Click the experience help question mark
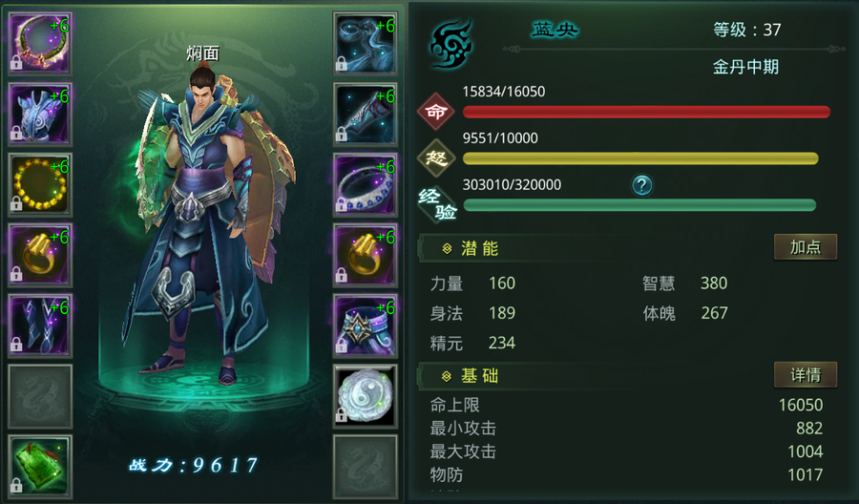859x504 pixels. coord(642,185)
